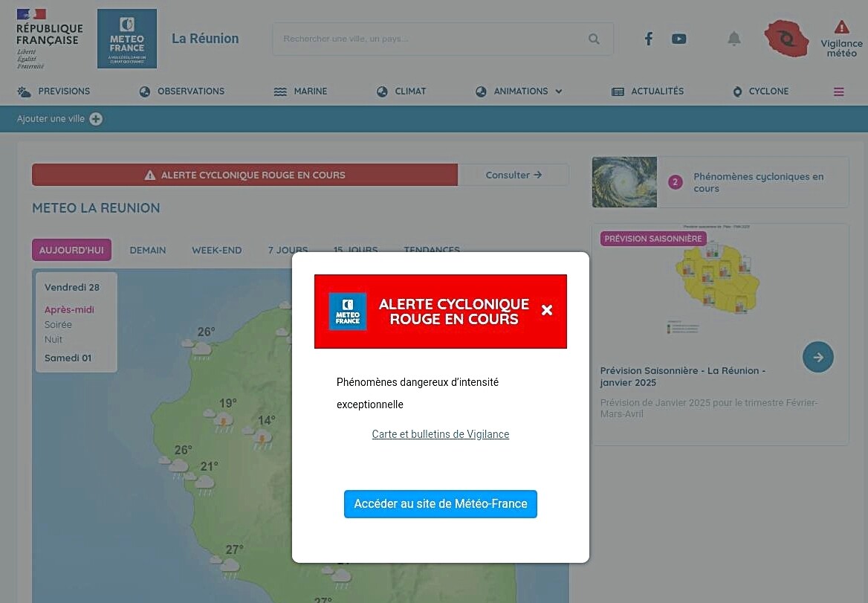Screen dimensions: 868x603
Task: Click the number 2 cyclone count badge
Action: (675, 182)
